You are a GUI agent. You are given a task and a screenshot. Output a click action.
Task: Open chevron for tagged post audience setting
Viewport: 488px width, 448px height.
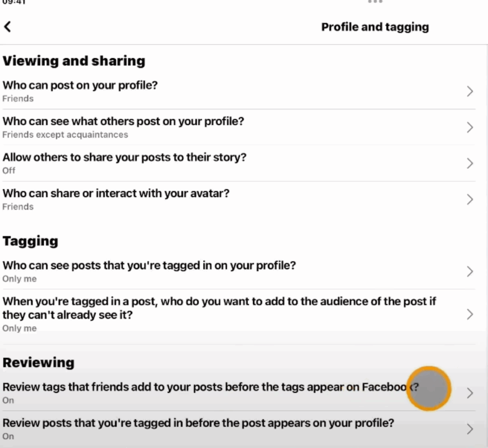point(470,314)
